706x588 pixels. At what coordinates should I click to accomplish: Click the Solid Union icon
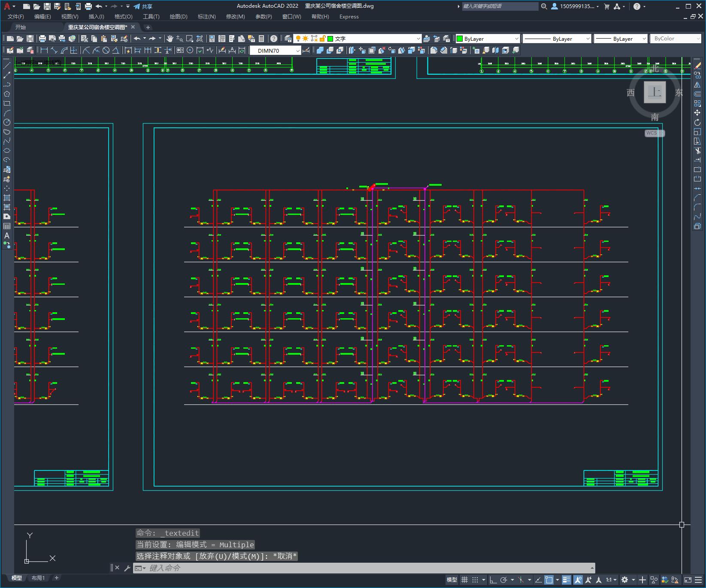pyautogui.click(x=320, y=50)
